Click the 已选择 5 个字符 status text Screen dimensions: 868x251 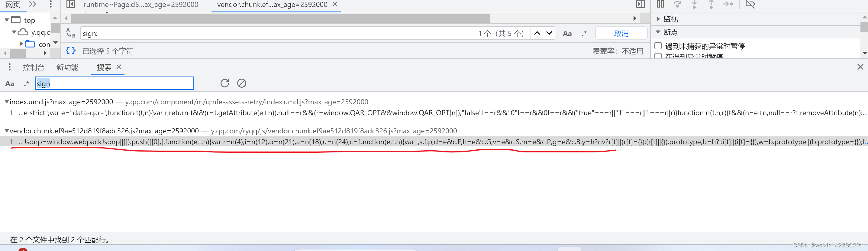108,51
